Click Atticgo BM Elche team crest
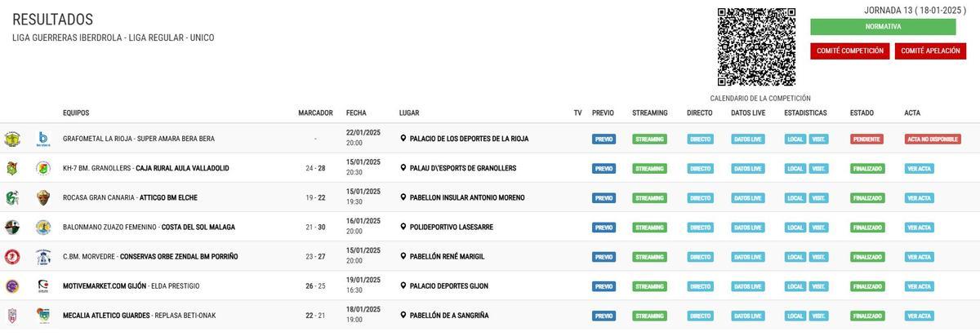Viewport: 980px width, 336px height. click(x=43, y=198)
